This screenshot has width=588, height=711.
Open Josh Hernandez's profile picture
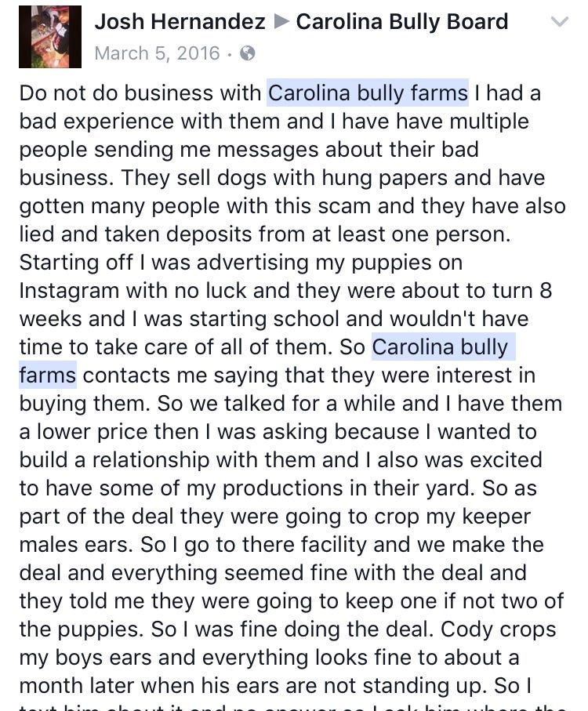[x=50, y=37]
